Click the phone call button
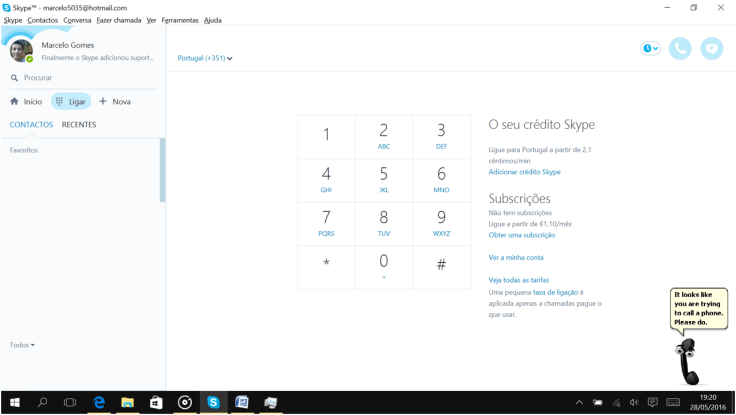 pos(680,48)
